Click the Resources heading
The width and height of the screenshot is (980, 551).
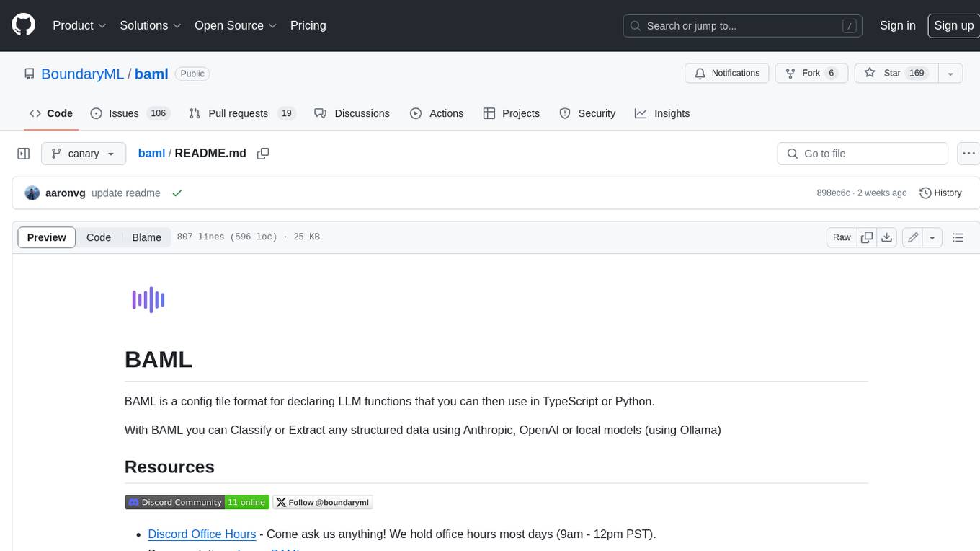click(x=169, y=467)
